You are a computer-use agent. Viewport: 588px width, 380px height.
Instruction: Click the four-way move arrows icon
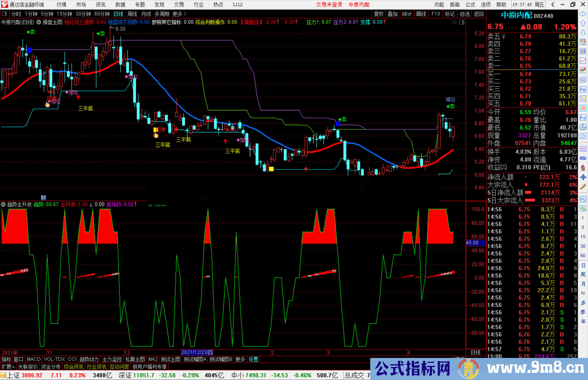[x=583, y=177]
